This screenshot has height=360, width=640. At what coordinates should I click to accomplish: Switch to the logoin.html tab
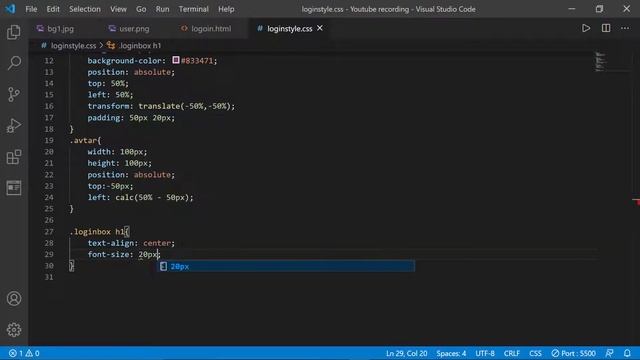click(211, 29)
